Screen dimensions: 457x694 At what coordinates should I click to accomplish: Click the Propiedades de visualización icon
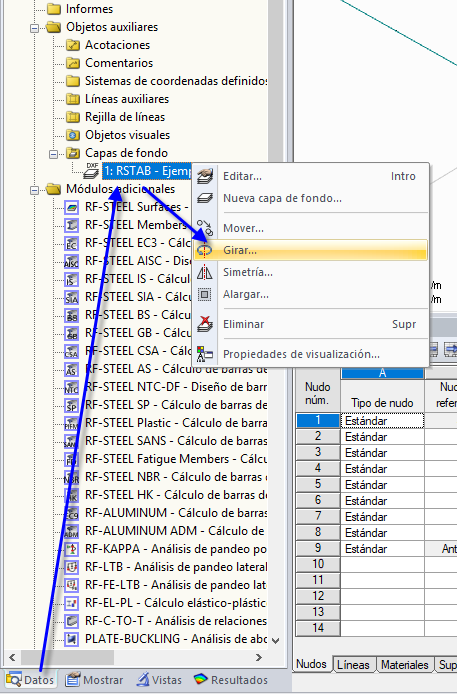pos(204,354)
